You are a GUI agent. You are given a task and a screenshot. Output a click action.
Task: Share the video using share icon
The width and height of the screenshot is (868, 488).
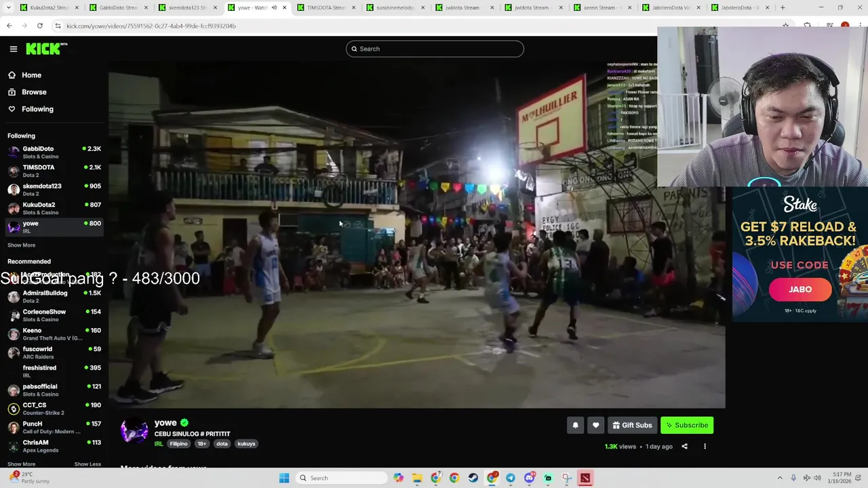tap(684, 447)
